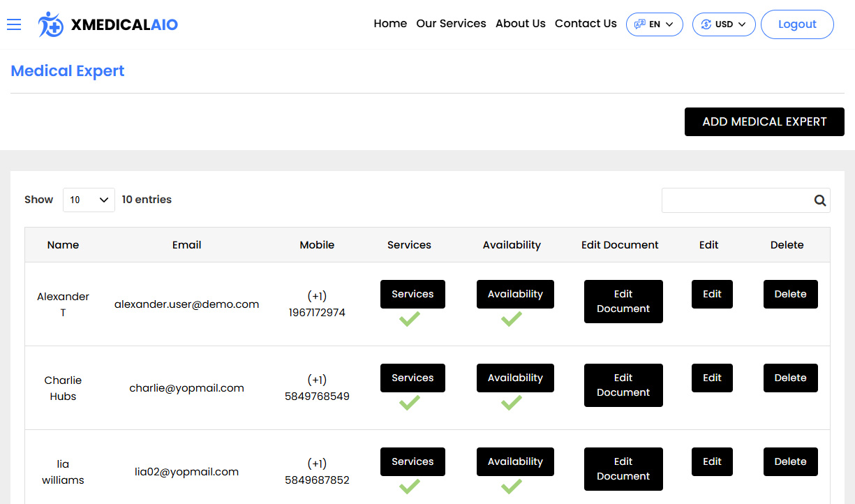Click the language chat icon beside EN

coord(639,24)
